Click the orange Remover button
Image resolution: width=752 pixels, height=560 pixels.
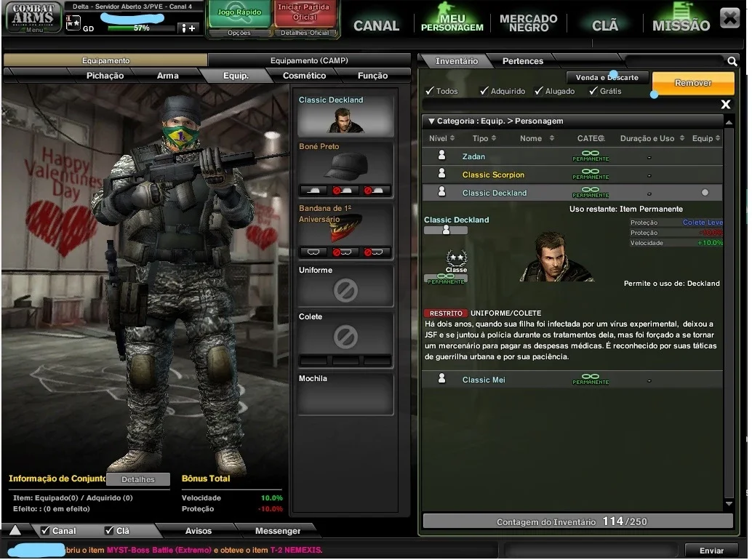[x=693, y=82]
